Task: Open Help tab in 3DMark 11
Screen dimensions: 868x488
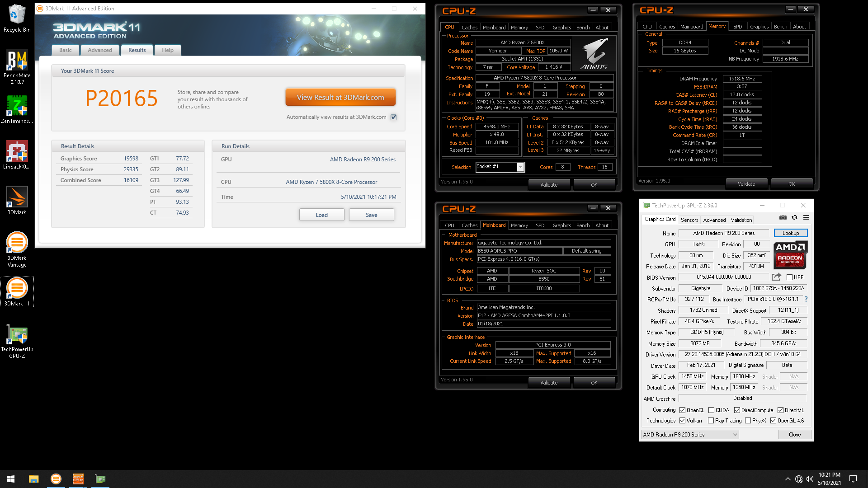Action: [168, 50]
